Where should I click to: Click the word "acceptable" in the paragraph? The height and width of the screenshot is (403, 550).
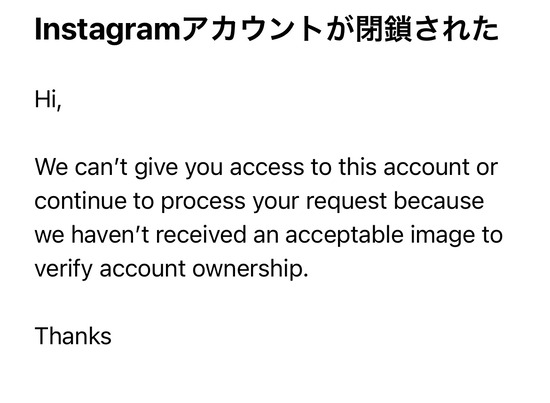tap(344, 236)
